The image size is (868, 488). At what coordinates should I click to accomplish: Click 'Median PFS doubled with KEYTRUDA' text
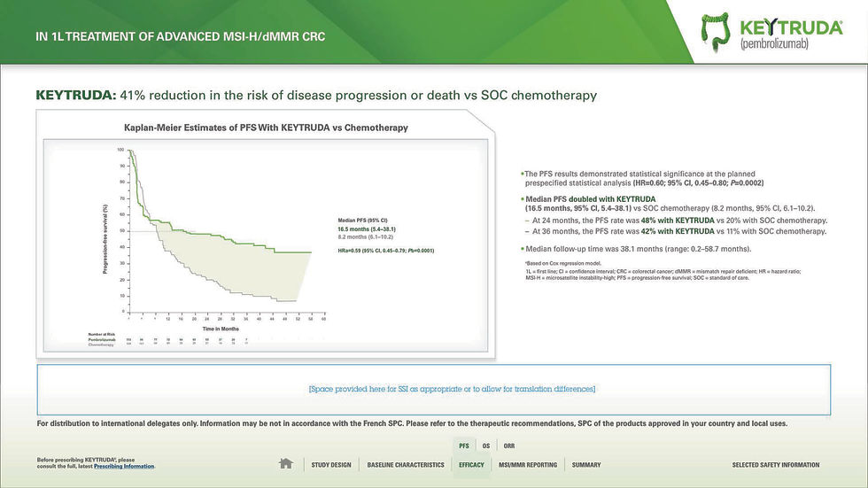(x=590, y=199)
